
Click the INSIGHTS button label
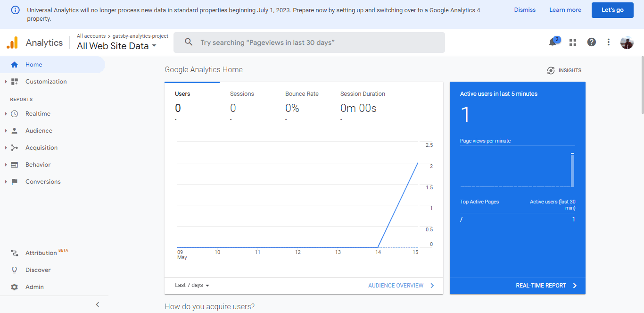click(570, 70)
